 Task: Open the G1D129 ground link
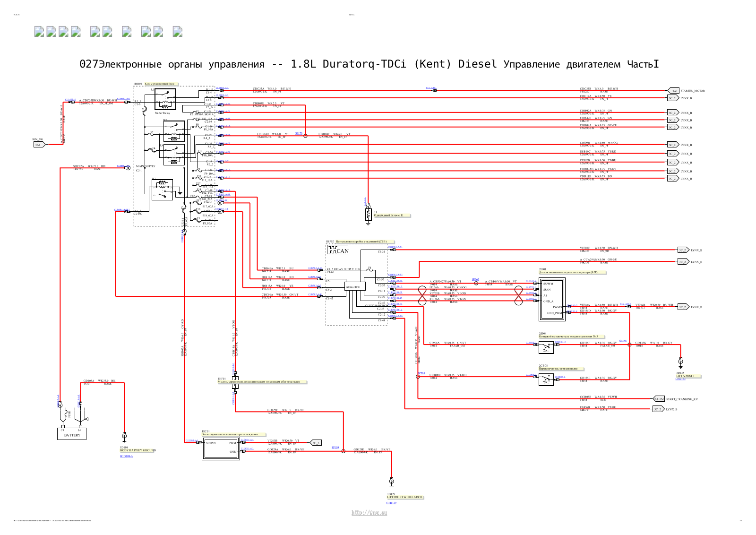pos(391,503)
